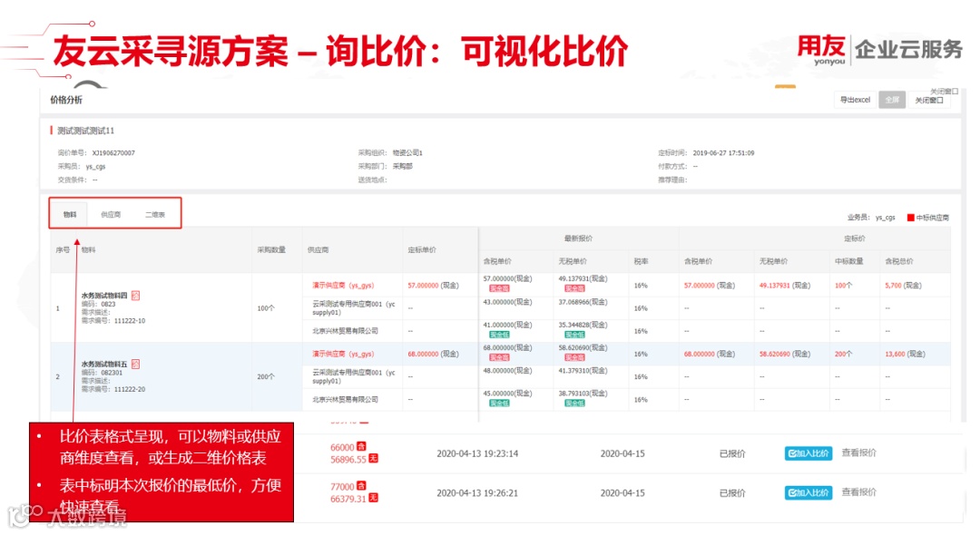980x535 pixels.
Task: Open 查看报价 for the 19:23:14 row
Action: (858, 452)
